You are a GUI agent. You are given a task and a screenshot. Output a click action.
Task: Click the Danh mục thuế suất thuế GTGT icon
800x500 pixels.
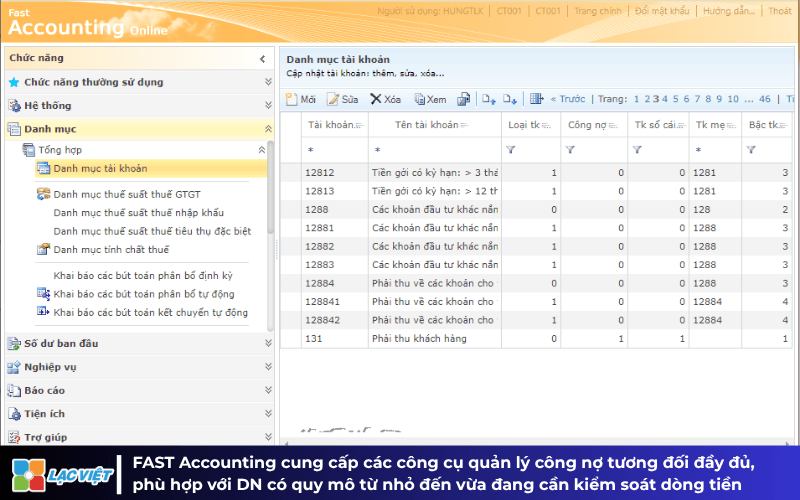click(43, 194)
